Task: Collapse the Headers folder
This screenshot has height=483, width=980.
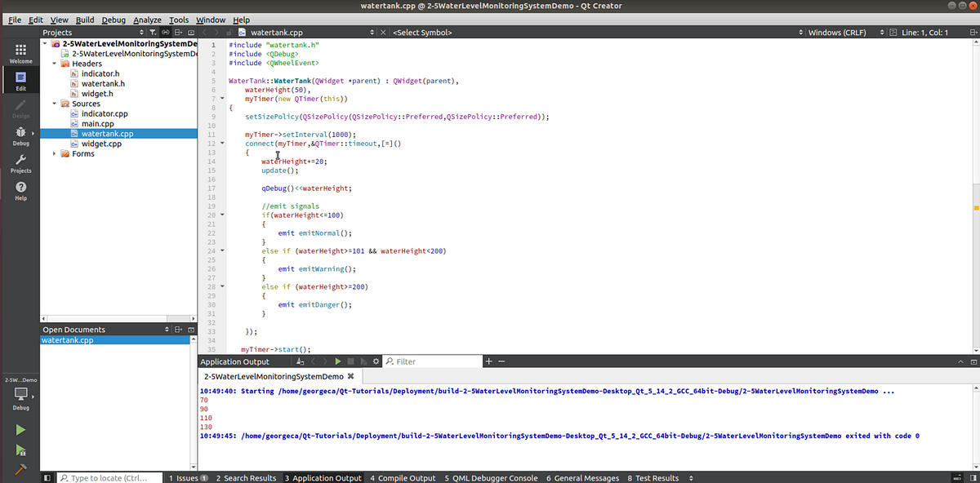Action: (x=54, y=63)
